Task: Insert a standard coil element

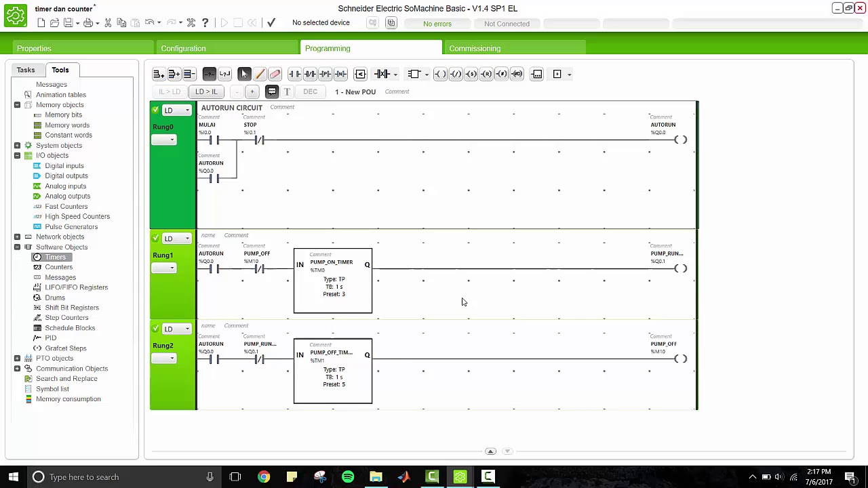Action: point(440,74)
